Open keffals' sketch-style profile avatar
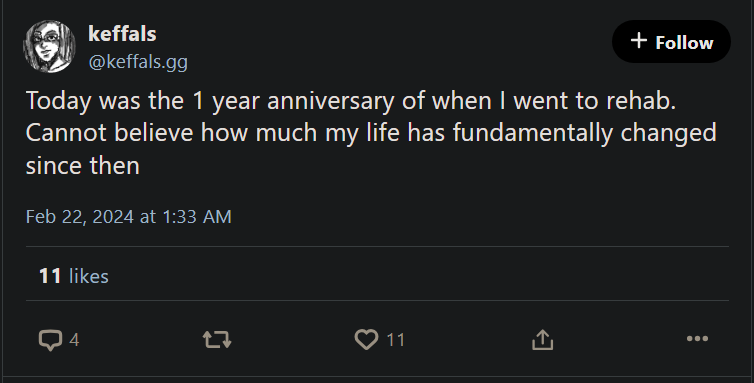Viewport: 754px width, 383px height. click(50, 47)
